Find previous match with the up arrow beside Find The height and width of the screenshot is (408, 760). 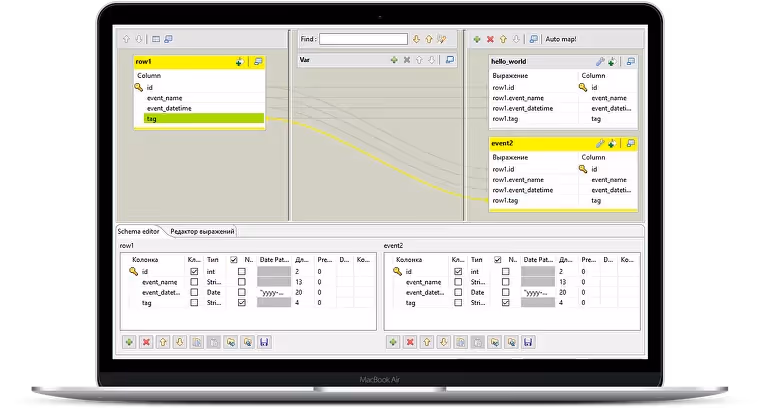[429, 39]
